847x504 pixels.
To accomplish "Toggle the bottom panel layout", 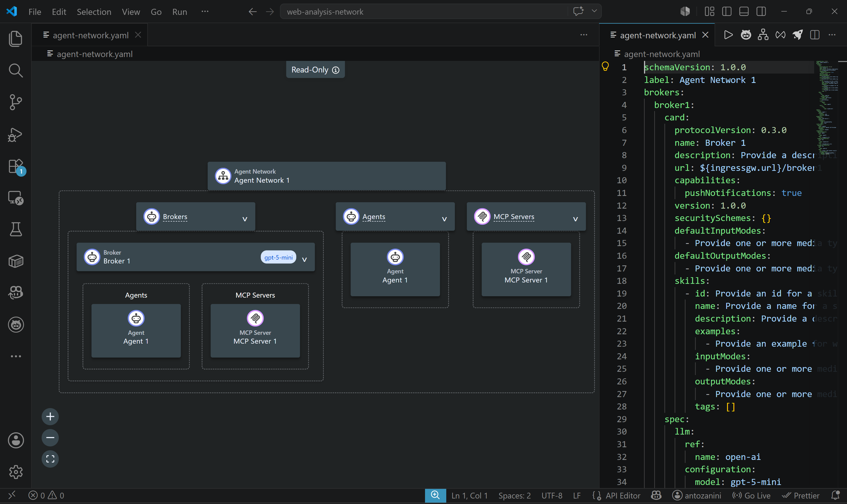I will pyautogui.click(x=744, y=12).
